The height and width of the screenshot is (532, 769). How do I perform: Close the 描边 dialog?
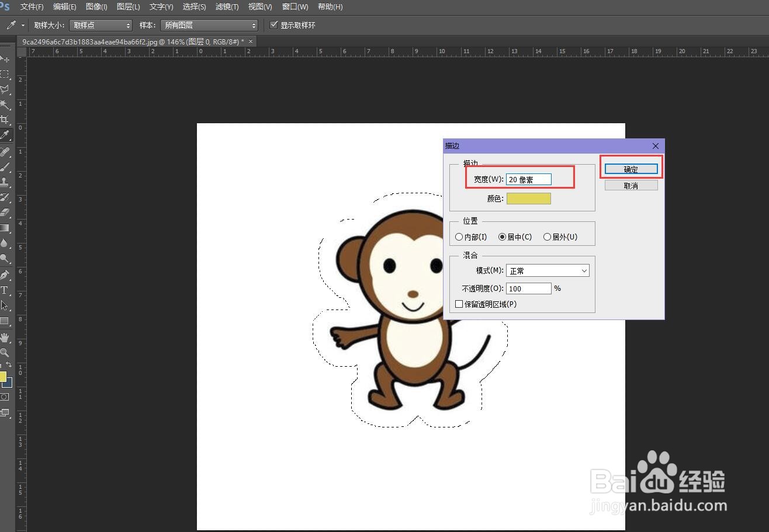click(x=655, y=146)
